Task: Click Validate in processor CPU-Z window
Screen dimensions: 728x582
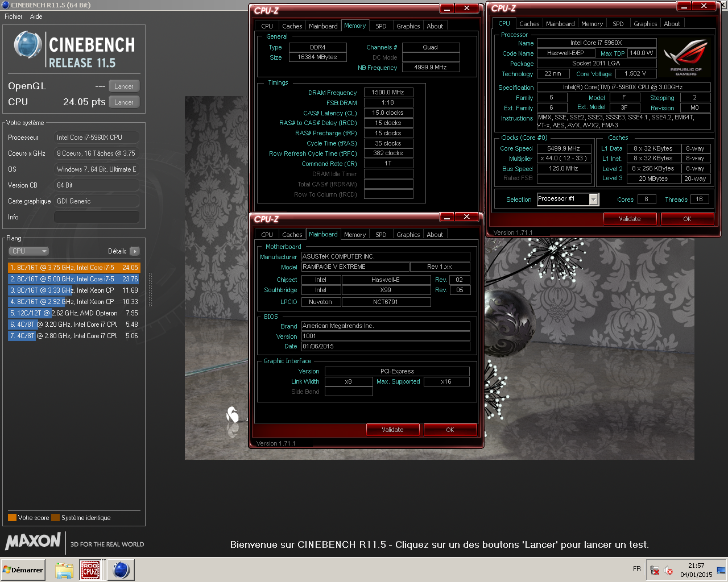Action: click(630, 219)
